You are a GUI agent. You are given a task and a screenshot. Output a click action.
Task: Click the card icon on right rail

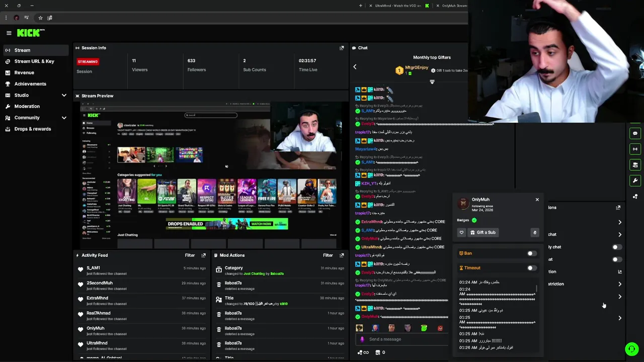pos(635,165)
